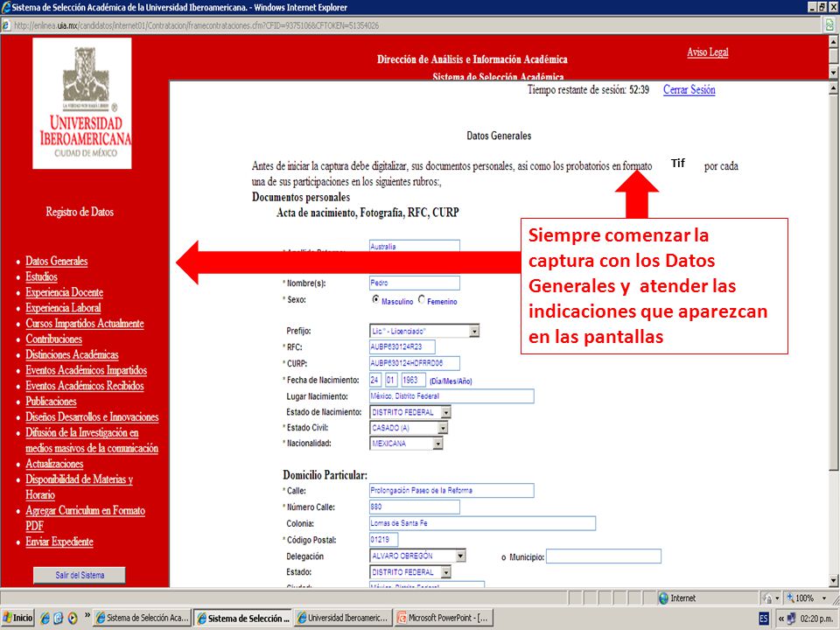Open the Contribuciones link
The image size is (840, 630).
[x=53, y=339]
